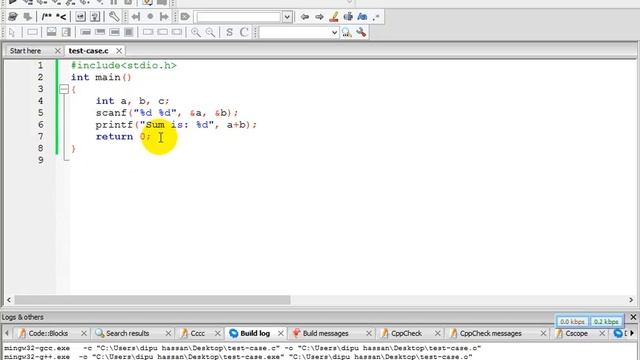Image resolution: width=640 pixels, height=360 pixels.
Task: Select the pointer arrow tool
Action: [x=12, y=32]
